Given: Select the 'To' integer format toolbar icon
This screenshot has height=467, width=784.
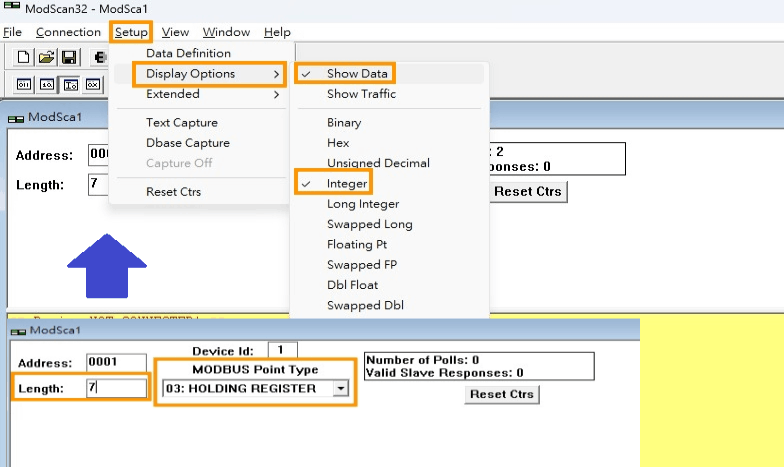Looking at the screenshot, I should pyautogui.click(x=69, y=84).
